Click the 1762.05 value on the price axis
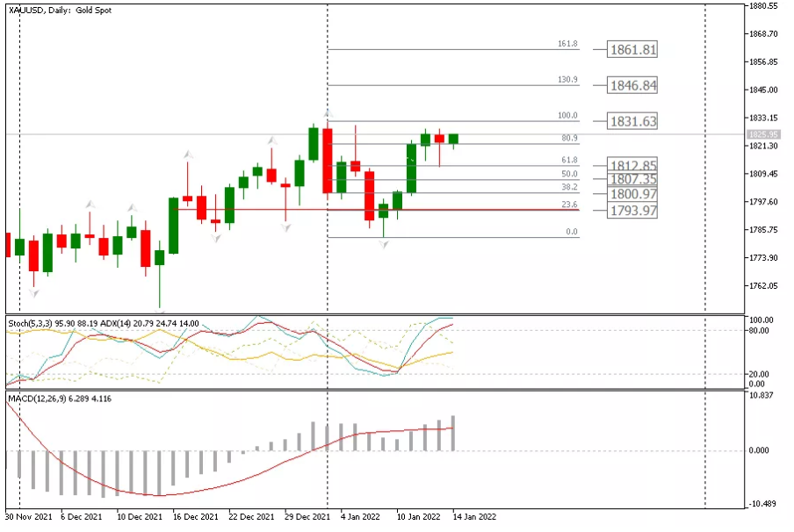The height and width of the screenshot is (532, 794). coord(763,285)
